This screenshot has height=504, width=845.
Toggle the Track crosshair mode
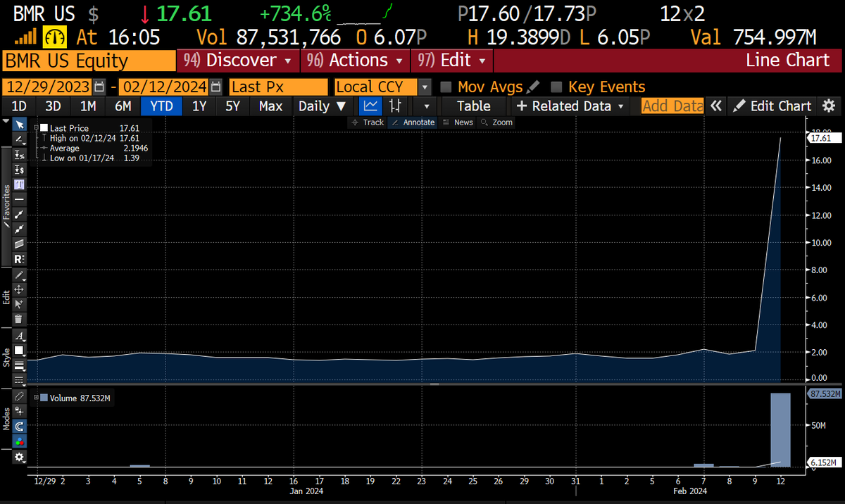pyautogui.click(x=368, y=122)
